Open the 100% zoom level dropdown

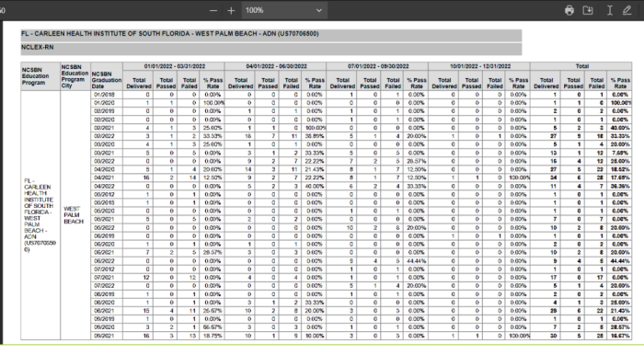(284, 11)
